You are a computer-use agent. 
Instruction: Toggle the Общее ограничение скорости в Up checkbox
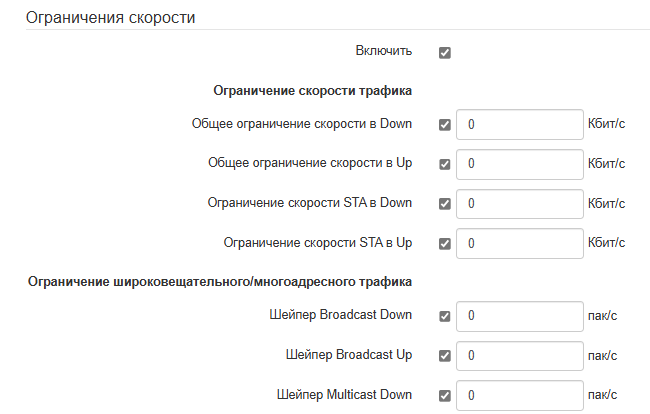(x=445, y=165)
